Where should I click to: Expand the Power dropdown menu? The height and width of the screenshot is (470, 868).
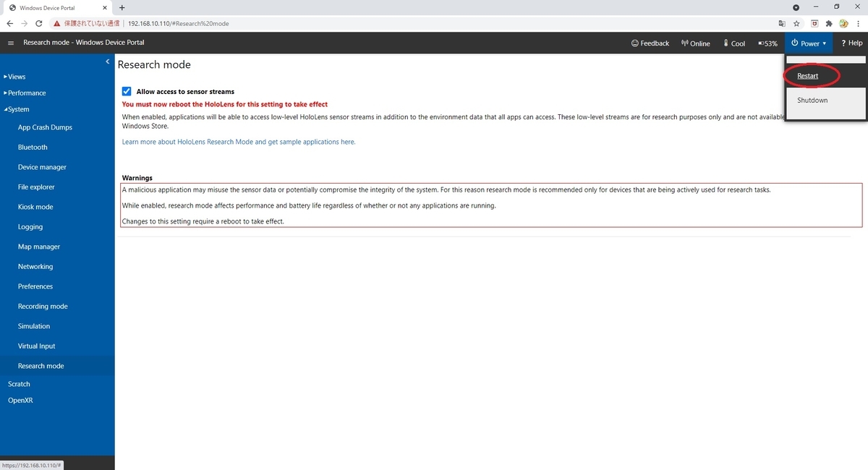(809, 43)
